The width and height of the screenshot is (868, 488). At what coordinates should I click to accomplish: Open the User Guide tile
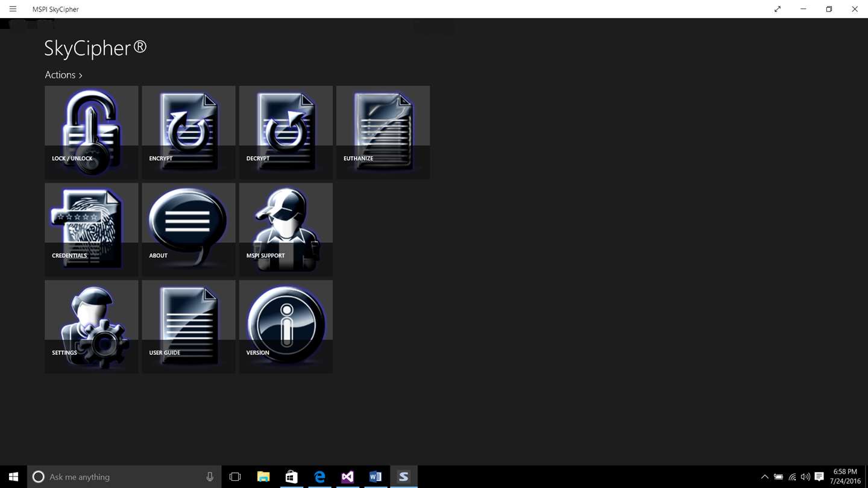pyautogui.click(x=189, y=327)
